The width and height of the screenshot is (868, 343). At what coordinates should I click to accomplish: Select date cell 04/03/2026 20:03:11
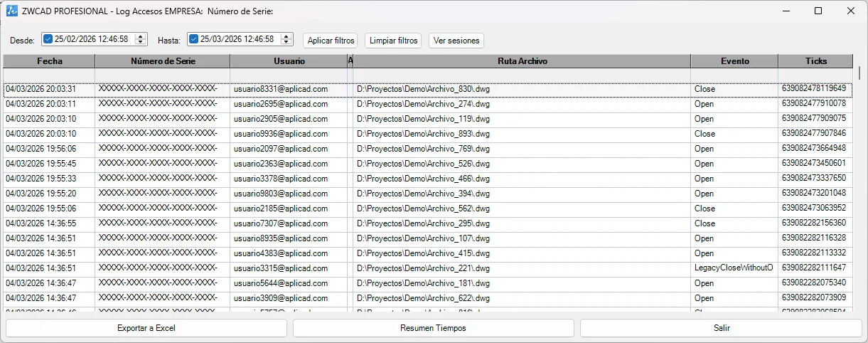[50, 104]
